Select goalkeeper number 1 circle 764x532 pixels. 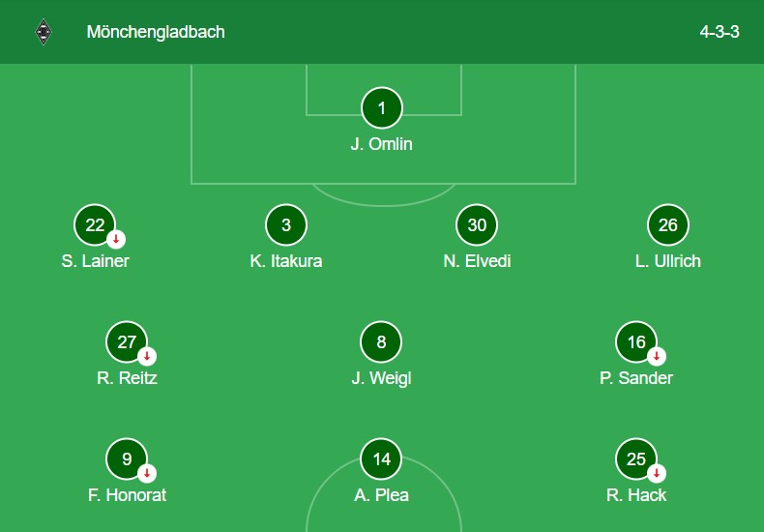tap(381, 108)
